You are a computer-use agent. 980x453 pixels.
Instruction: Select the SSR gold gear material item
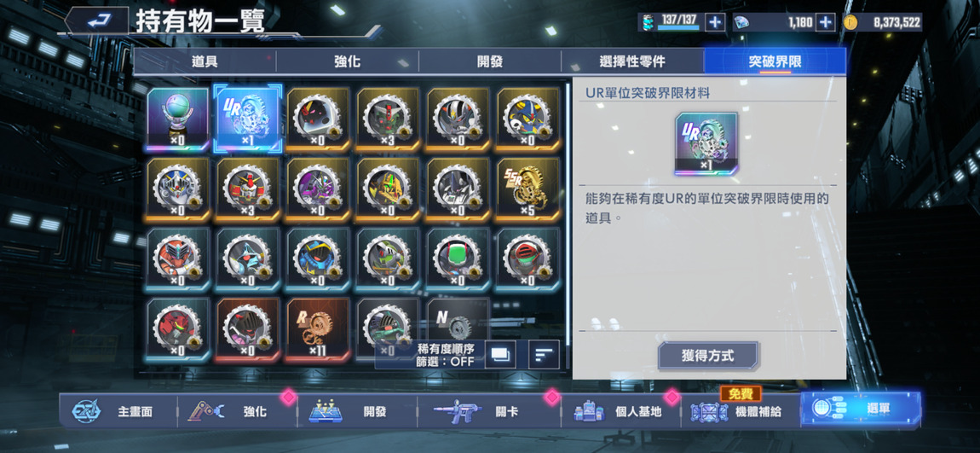tap(527, 189)
